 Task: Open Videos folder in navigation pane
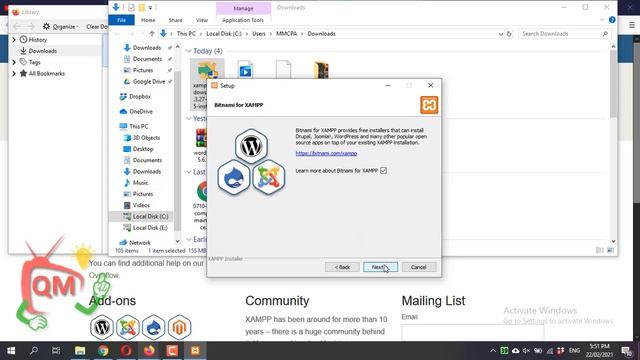pos(141,205)
